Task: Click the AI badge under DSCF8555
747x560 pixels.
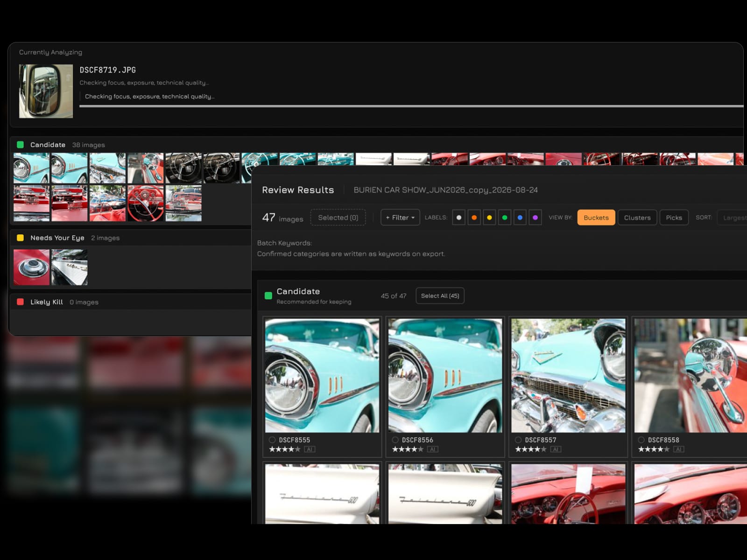Action: tap(310, 449)
